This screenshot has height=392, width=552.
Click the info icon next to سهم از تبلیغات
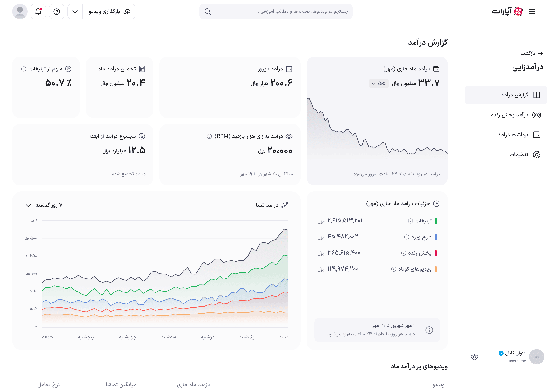24,69
